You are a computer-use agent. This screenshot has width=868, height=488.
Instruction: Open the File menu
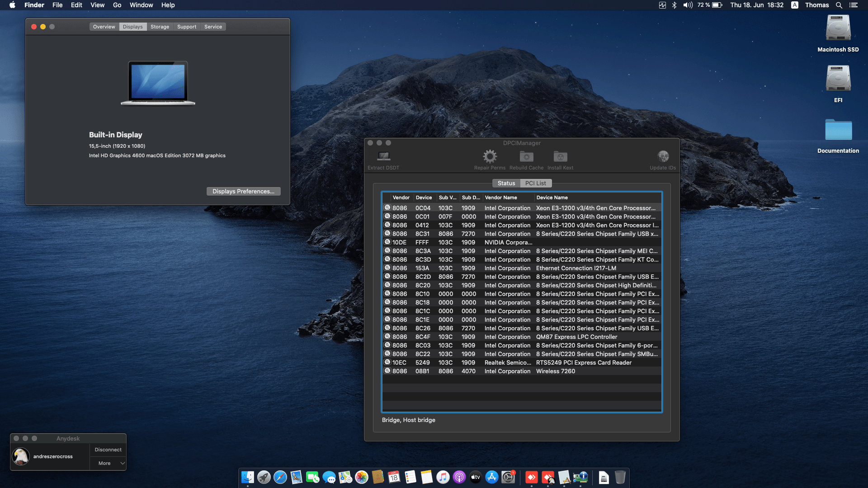57,5
